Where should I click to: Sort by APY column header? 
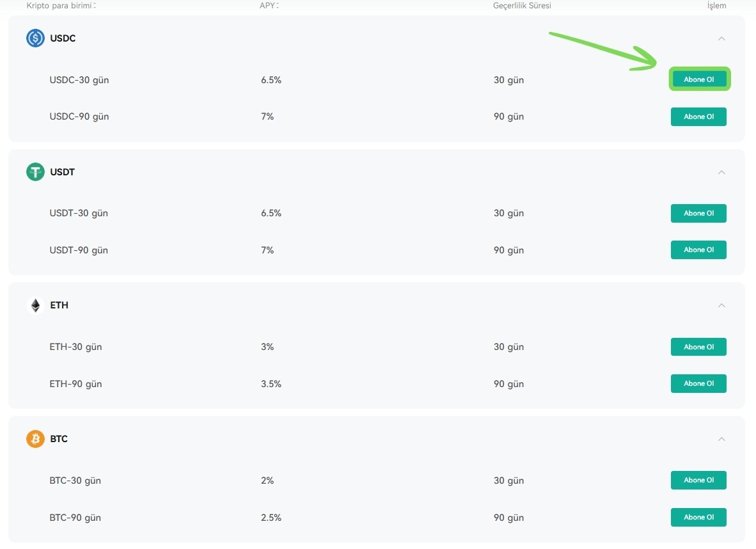coord(269,6)
